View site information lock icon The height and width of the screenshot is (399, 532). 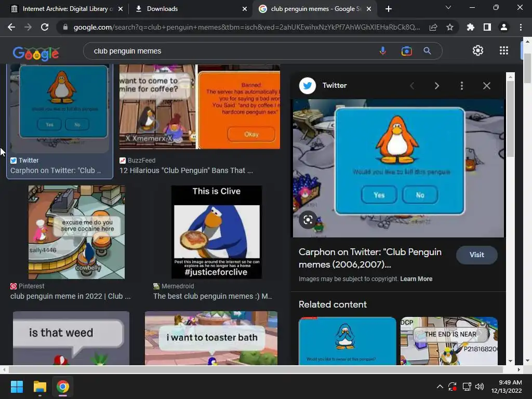65,27
